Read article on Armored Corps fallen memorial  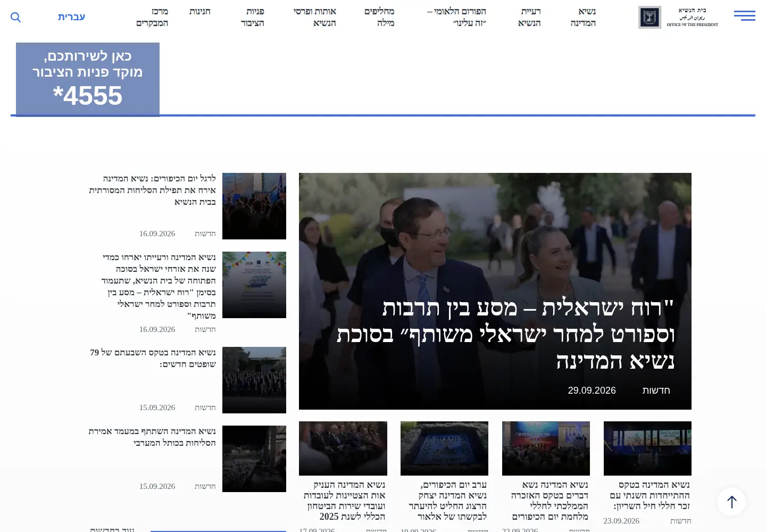pos(650,495)
